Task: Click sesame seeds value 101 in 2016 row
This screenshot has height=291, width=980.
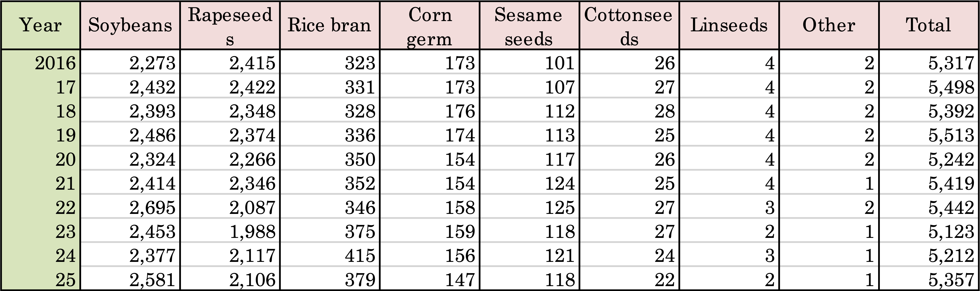Action: click(560, 63)
